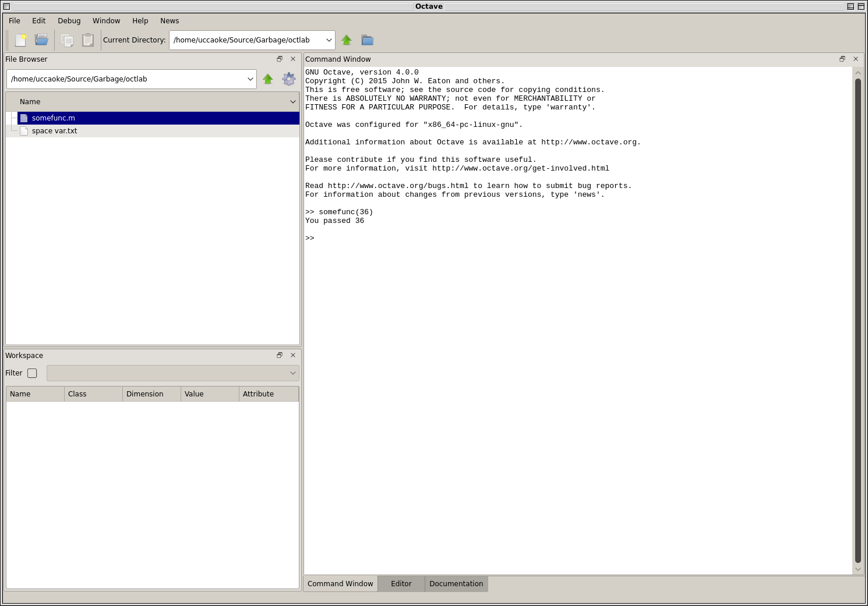868x606 pixels.
Task: Sort workspace by Class column
Action: (93, 394)
